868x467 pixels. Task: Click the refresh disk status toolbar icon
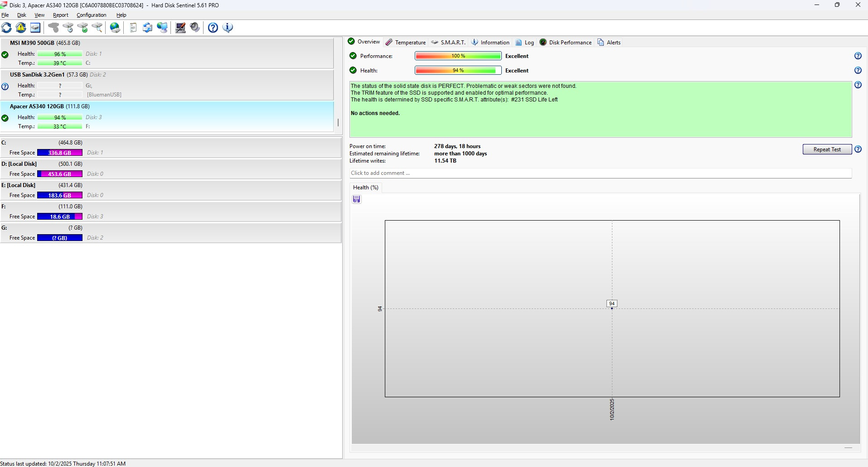point(7,28)
